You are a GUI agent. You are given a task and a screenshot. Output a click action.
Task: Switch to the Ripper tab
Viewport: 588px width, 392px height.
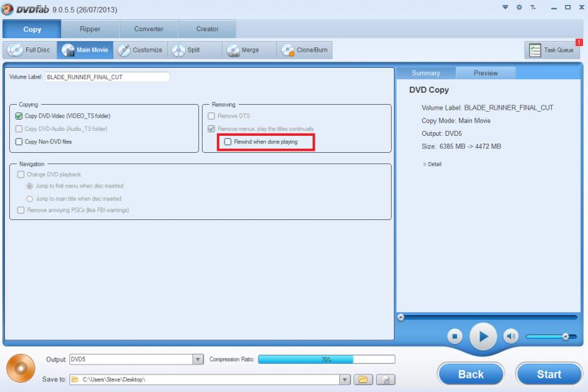[90, 29]
